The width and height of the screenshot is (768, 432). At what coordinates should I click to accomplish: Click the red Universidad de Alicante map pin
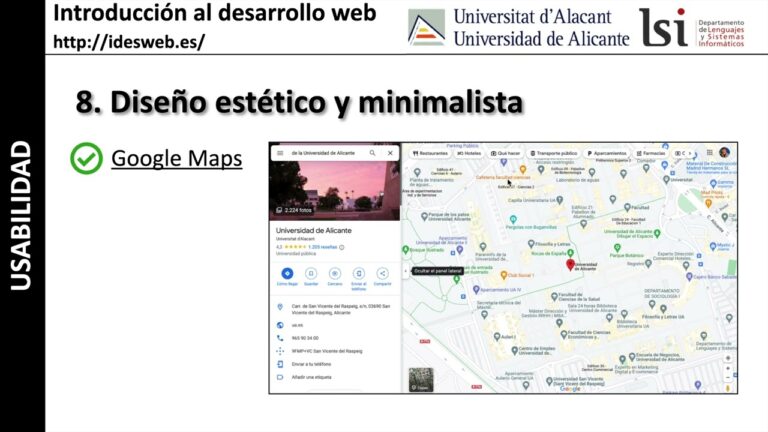pos(570,265)
